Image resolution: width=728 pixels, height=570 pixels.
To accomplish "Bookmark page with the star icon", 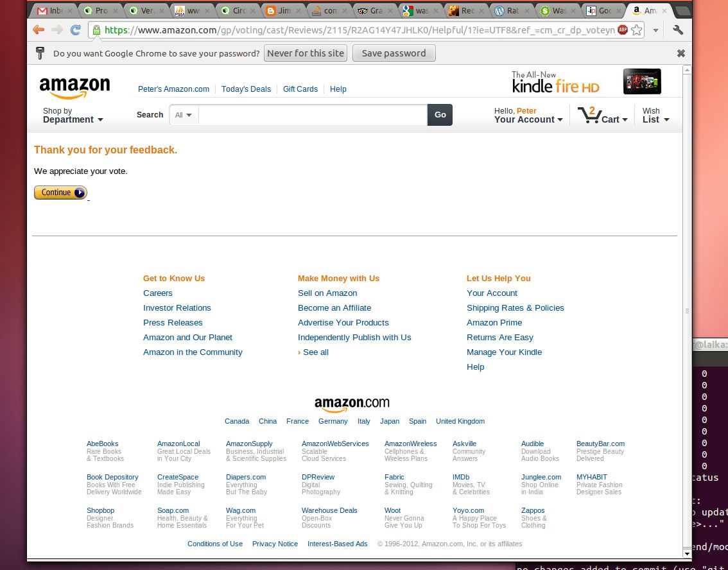I will click(x=637, y=30).
